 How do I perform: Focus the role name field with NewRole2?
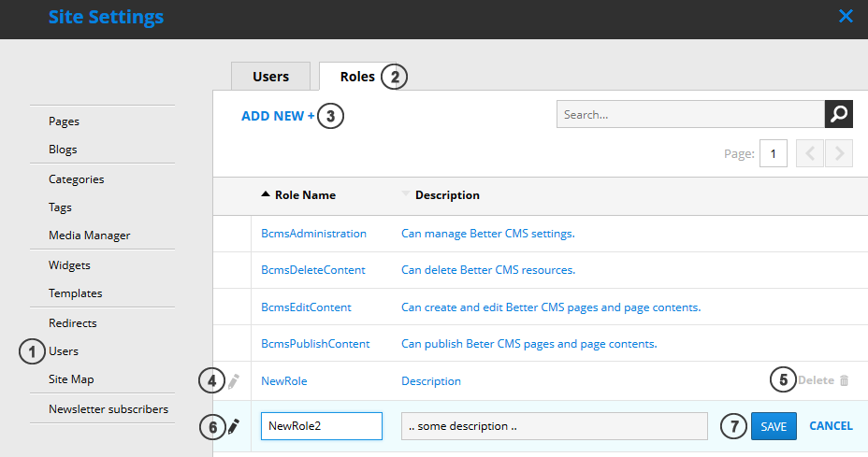(x=321, y=426)
